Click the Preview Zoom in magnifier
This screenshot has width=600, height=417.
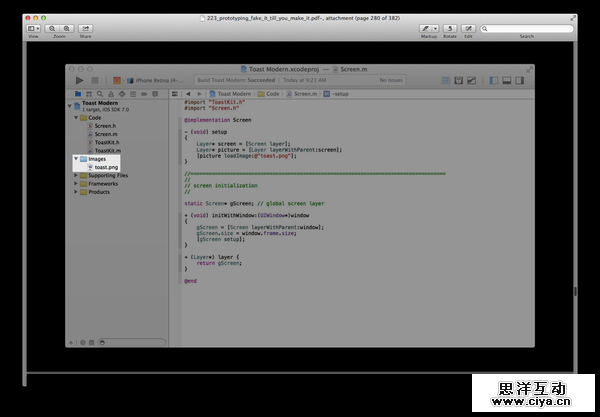[x=64, y=28]
